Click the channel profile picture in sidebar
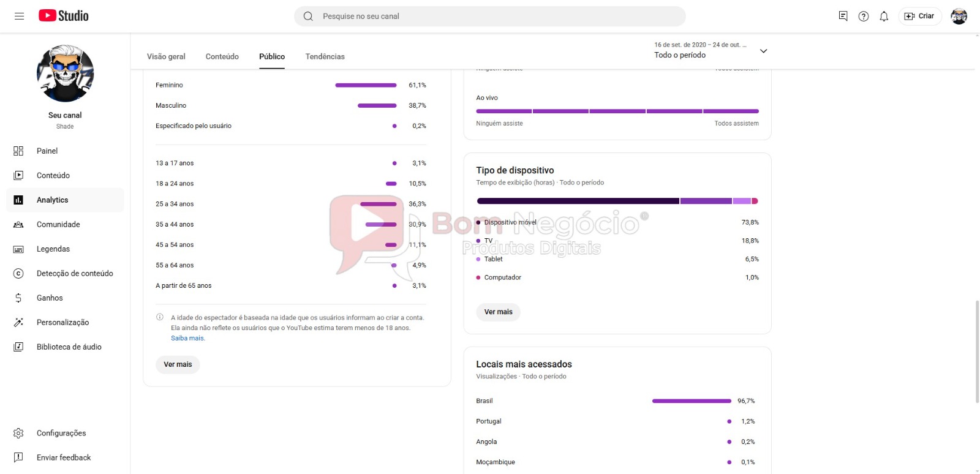Screen dimensions: 980x474 tap(65, 73)
